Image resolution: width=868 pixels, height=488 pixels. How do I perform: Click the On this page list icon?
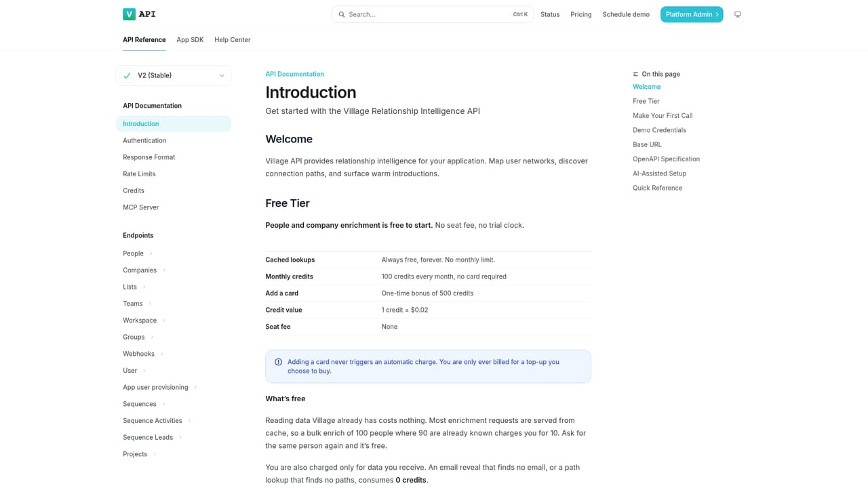click(x=635, y=74)
